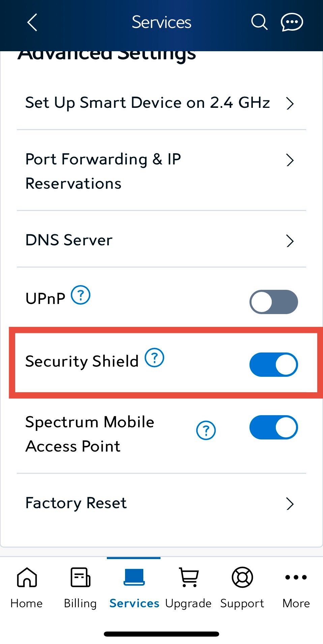Expand DNS Server chevron

tap(290, 241)
